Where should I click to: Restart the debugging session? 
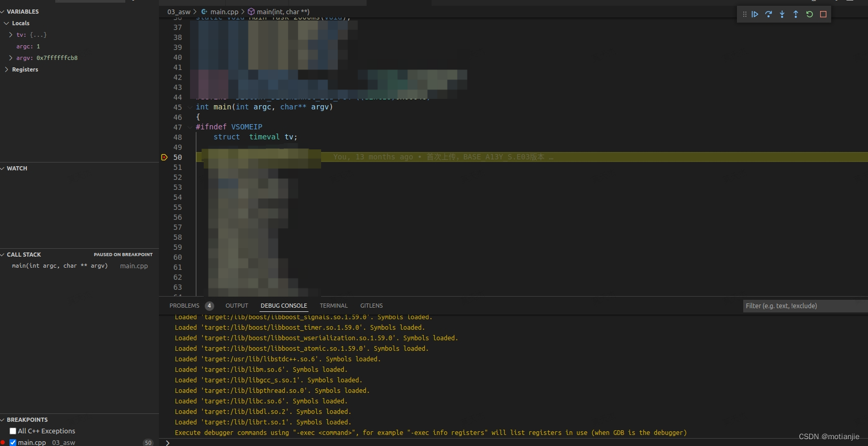tap(810, 14)
